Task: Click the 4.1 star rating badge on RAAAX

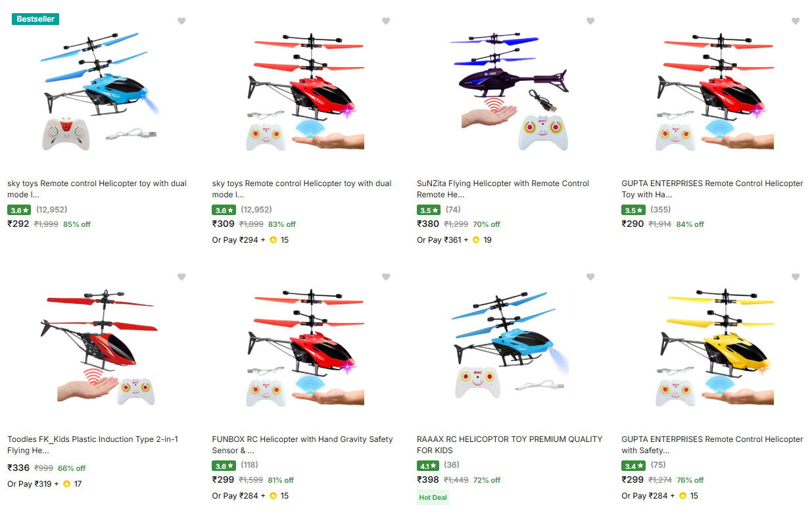Action: pyautogui.click(x=428, y=466)
